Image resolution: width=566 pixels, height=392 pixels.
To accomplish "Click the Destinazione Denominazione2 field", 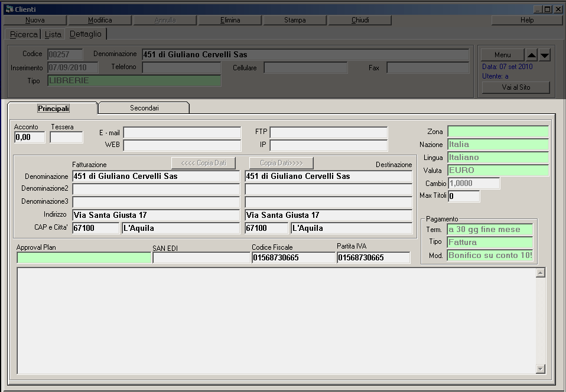I will [x=328, y=189].
